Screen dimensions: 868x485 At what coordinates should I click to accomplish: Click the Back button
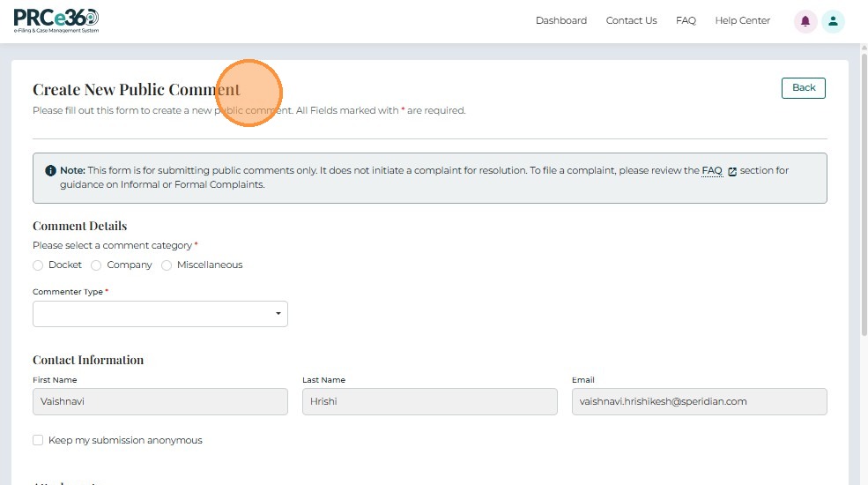coord(804,88)
